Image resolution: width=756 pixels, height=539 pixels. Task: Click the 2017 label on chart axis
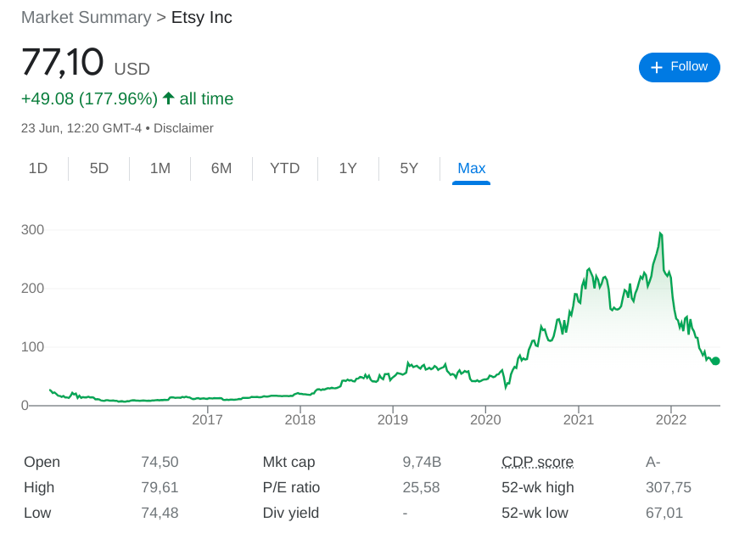(x=207, y=419)
